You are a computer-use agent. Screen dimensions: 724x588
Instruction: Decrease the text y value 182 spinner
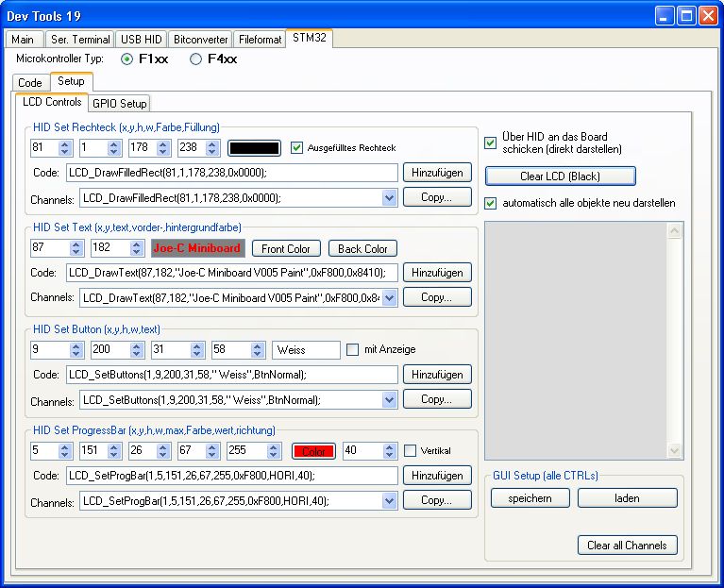tap(136, 253)
